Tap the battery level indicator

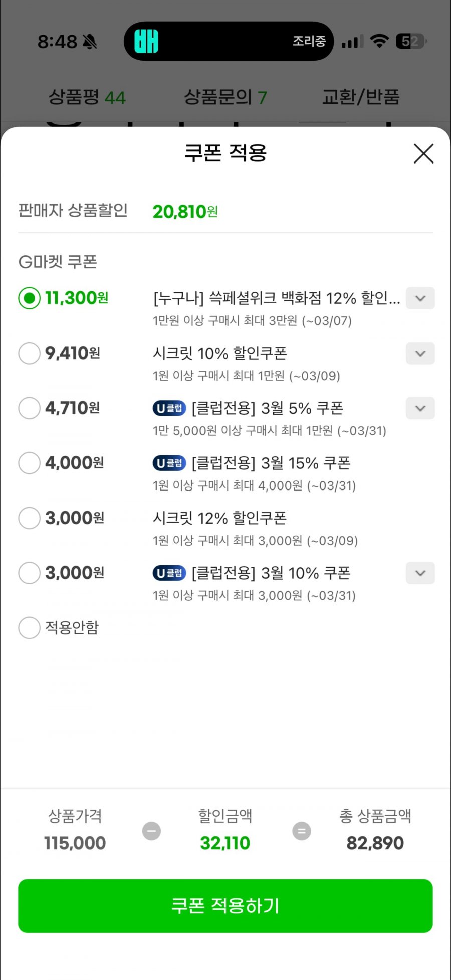[410, 41]
